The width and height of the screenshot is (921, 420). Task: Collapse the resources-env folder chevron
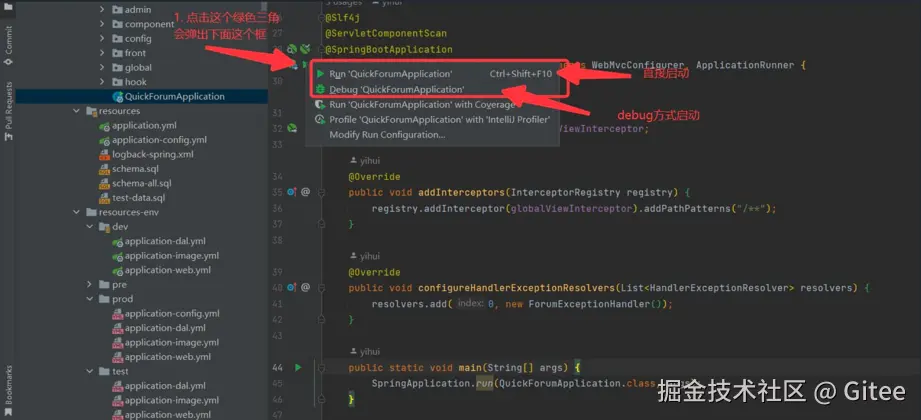pos(76,212)
